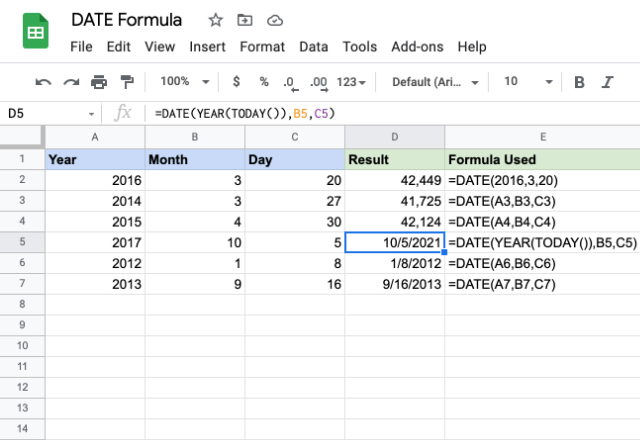Select row 1 header
Viewport: 640px width, 440px height.
click(22, 159)
